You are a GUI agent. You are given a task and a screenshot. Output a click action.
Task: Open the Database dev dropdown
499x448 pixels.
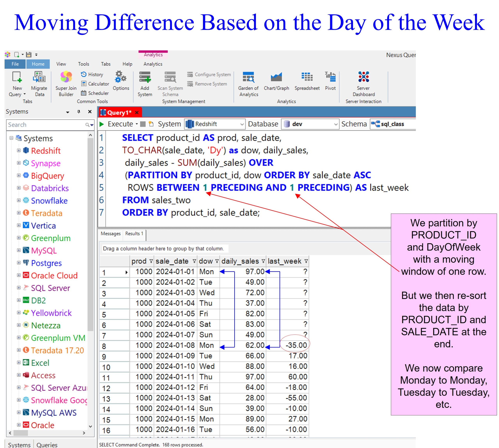click(x=336, y=124)
